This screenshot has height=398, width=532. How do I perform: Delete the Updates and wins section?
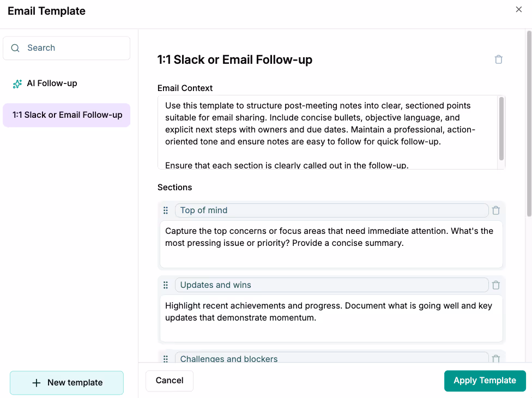(x=495, y=285)
